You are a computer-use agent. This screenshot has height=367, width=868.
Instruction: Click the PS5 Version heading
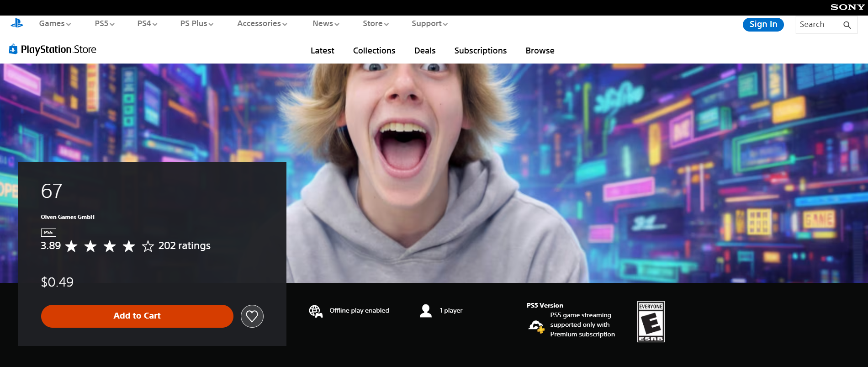[545, 305]
